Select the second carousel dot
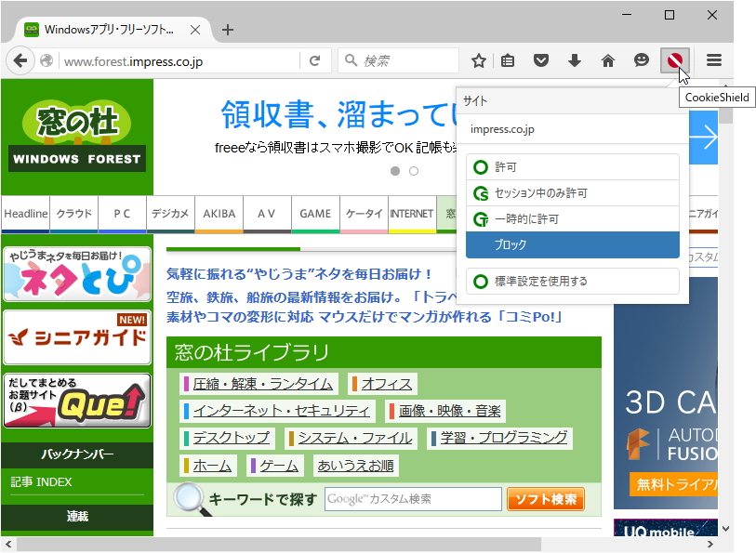Viewport: 756px width, 553px height. point(413,171)
